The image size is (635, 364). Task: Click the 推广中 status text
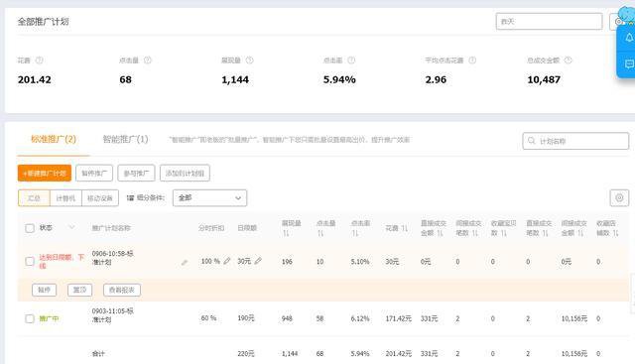click(x=49, y=318)
